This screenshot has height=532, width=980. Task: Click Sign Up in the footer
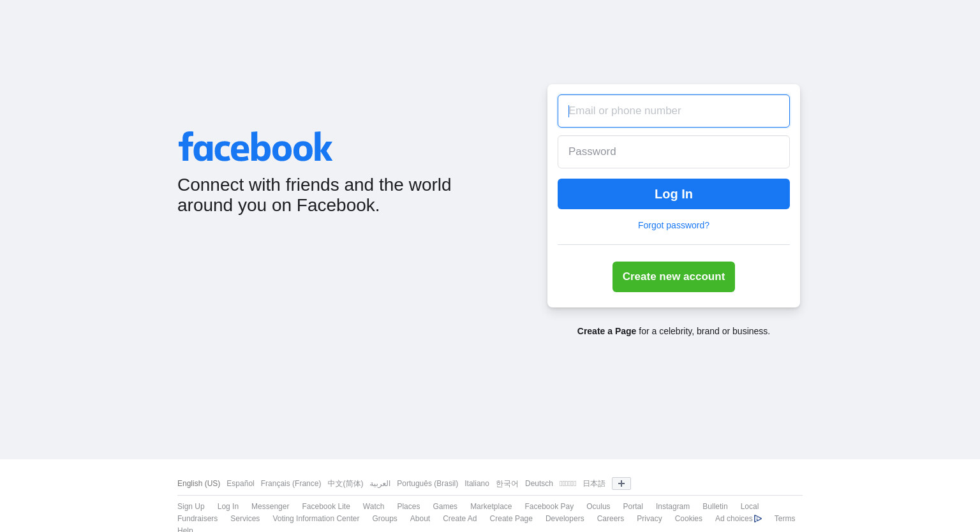191,506
